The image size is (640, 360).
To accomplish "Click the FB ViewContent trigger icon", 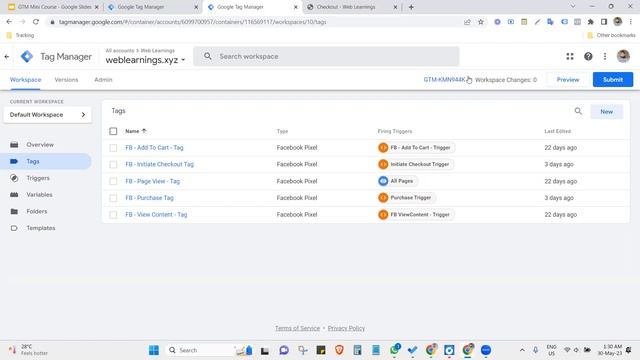I will click(383, 214).
